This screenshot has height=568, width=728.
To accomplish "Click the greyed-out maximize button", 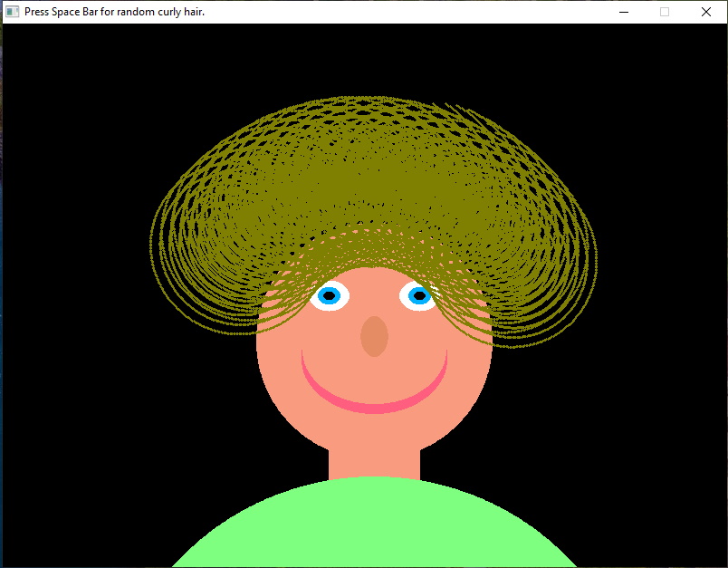I will pos(665,12).
